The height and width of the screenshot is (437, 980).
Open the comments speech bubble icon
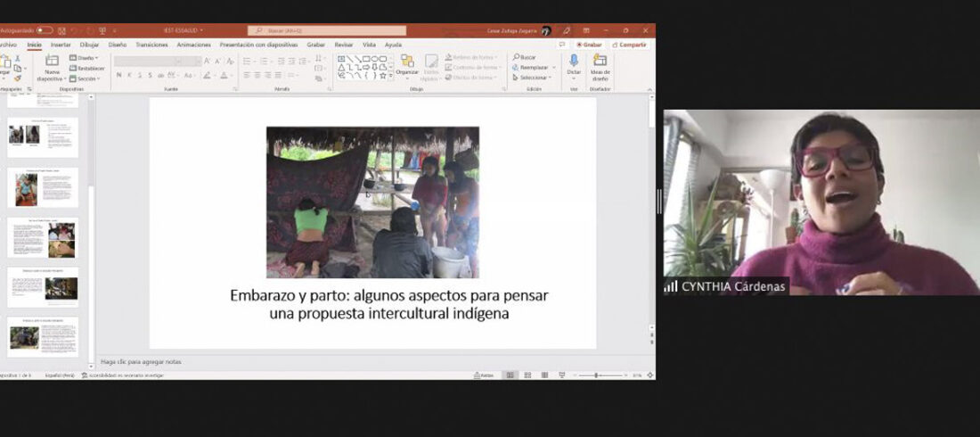pos(562,44)
